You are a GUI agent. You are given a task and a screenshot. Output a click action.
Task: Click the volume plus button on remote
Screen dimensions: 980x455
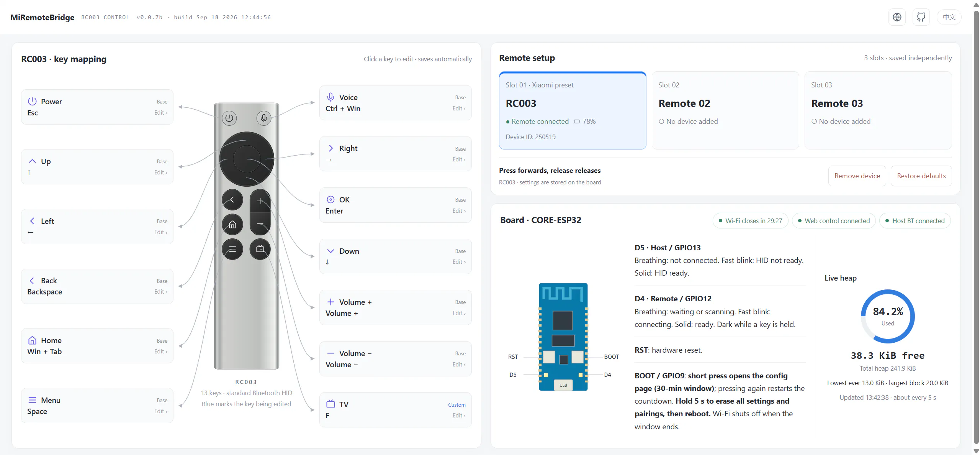tap(260, 201)
